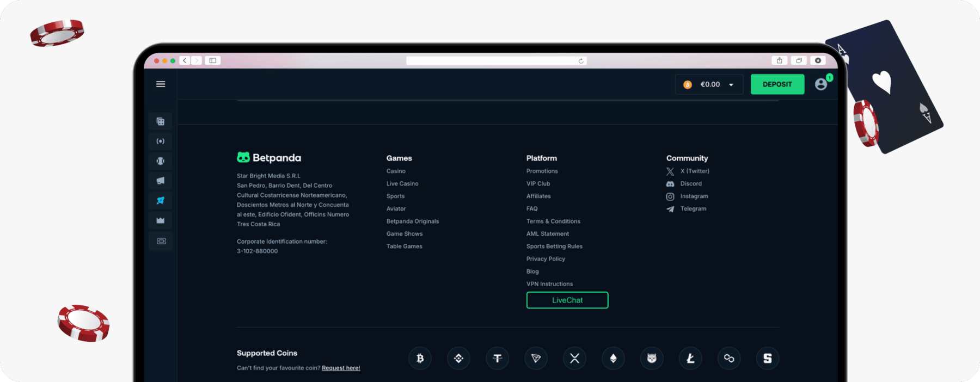The width and height of the screenshot is (980, 382).
Task: Click the X Twitter logo icon
Action: tap(670, 171)
